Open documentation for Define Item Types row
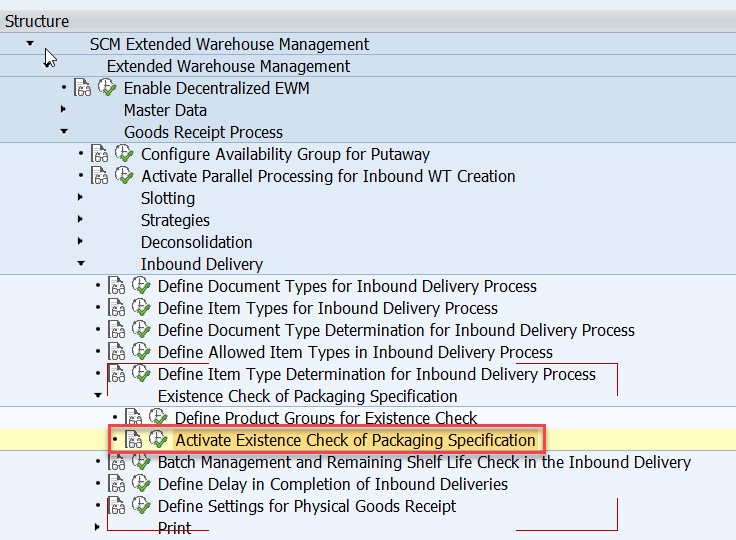The image size is (736, 540). tap(116, 308)
